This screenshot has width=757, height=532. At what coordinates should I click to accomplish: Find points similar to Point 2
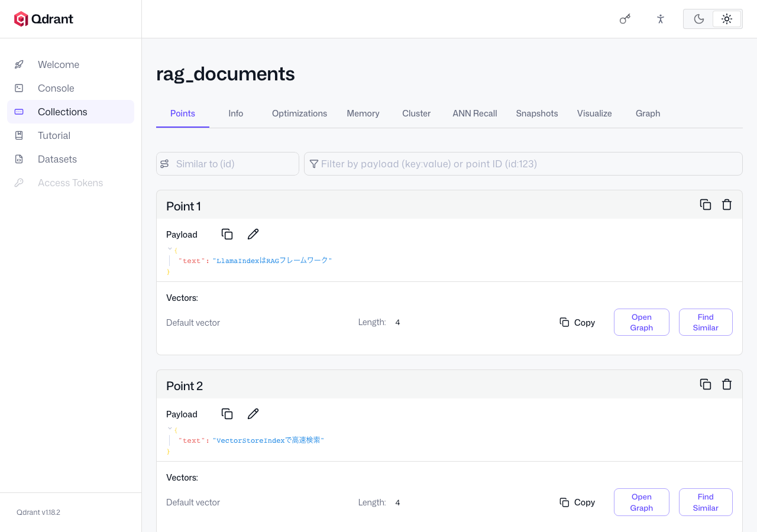pos(706,502)
